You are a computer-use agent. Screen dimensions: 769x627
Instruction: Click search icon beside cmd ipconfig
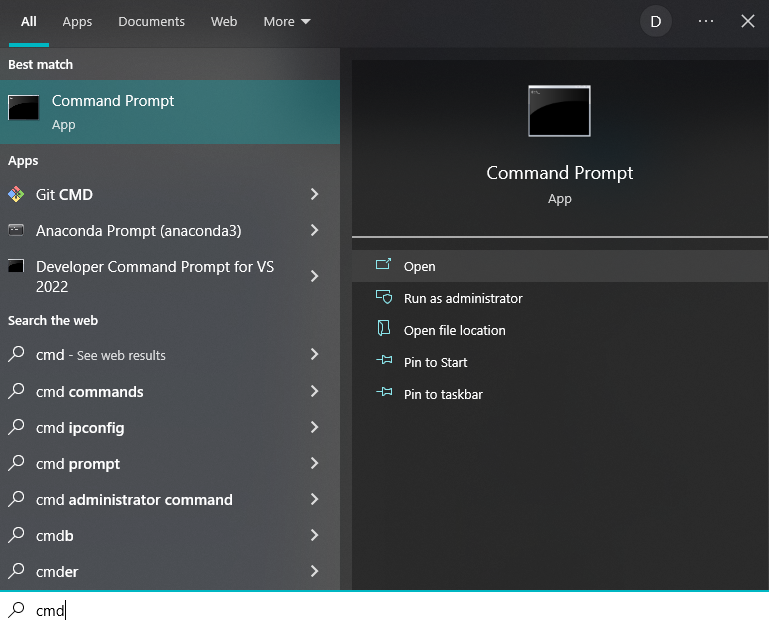click(16, 427)
